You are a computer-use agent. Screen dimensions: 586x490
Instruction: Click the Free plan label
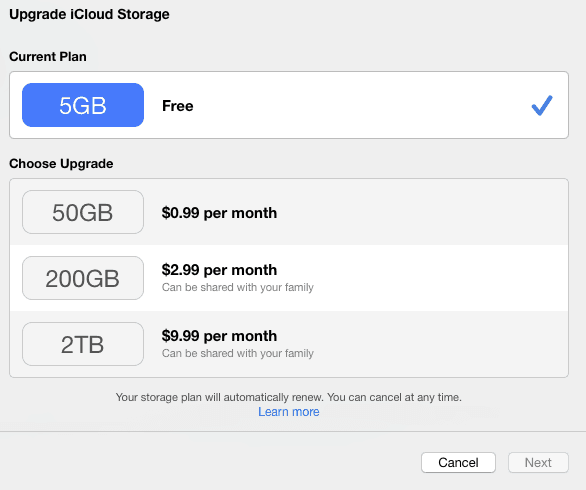(x=178, y=106)
